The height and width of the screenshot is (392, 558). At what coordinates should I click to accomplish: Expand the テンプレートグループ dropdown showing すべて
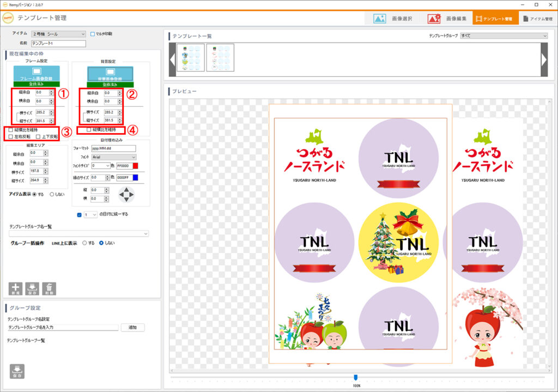[x=504, y=36]
